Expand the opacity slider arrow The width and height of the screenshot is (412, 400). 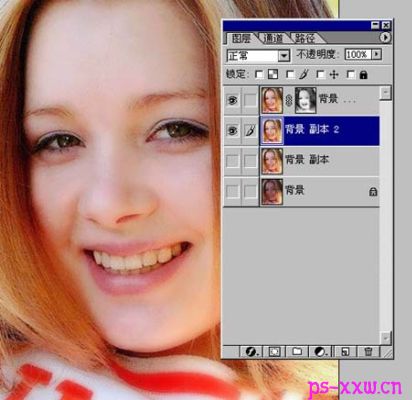tap(377, 54)
